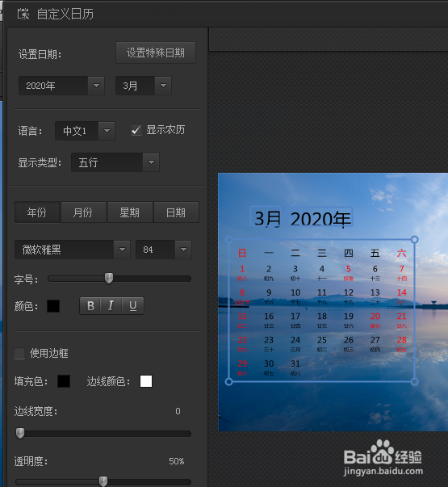Click the 50% transparency value
Image resolution: width=448 pixels, height=487 pixels.
pos(176,461)
